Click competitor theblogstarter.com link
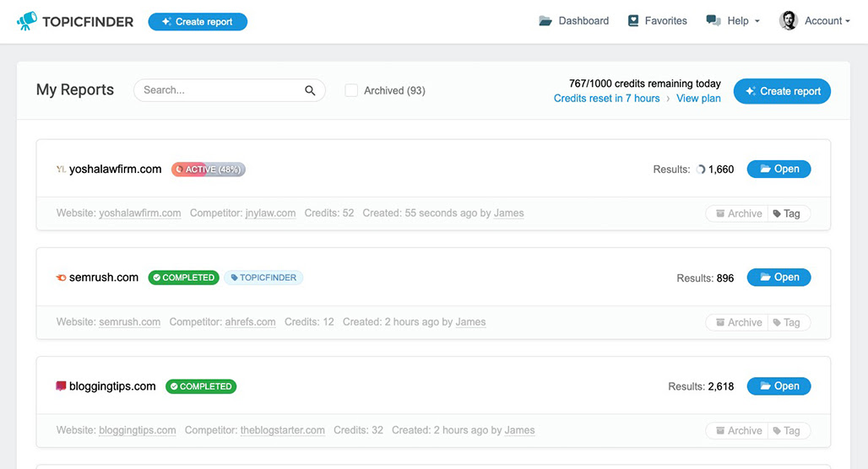The width and height of the screenshot is (868, 469). pos(282,430)
